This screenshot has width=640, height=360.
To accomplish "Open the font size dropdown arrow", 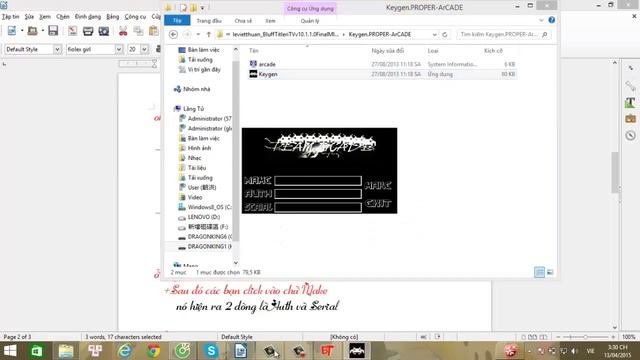I will coord(144,49).
